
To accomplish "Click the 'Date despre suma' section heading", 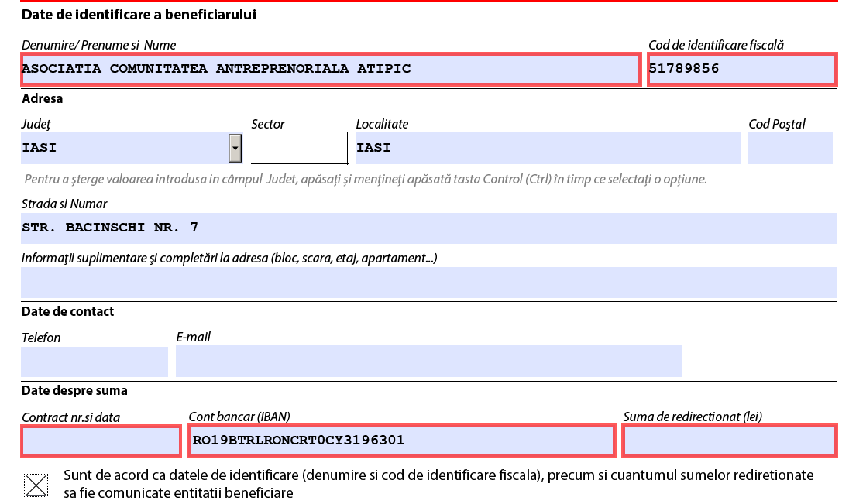I will [x=74, y=390].
